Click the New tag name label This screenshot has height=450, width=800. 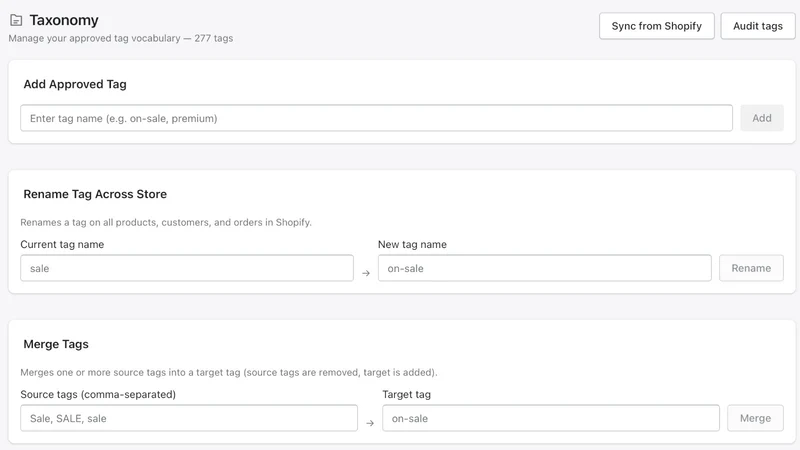pyautogui.click(x=412, y=244)
